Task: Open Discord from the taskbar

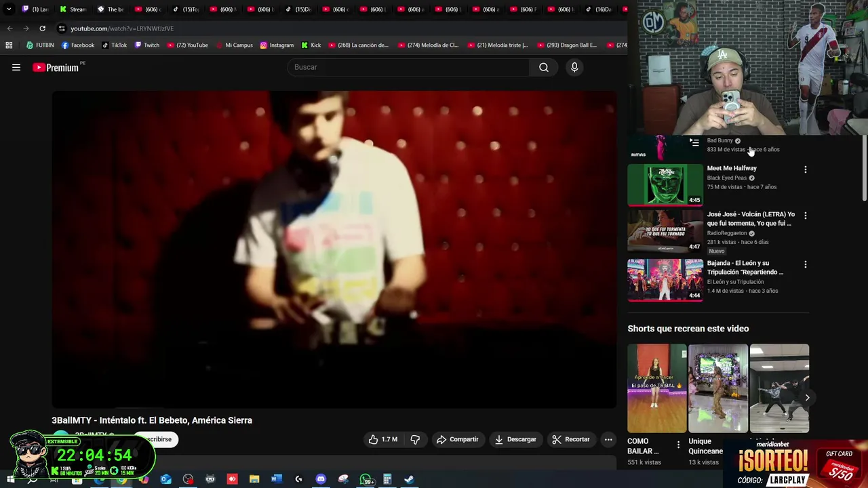Action: coord(321,479)
